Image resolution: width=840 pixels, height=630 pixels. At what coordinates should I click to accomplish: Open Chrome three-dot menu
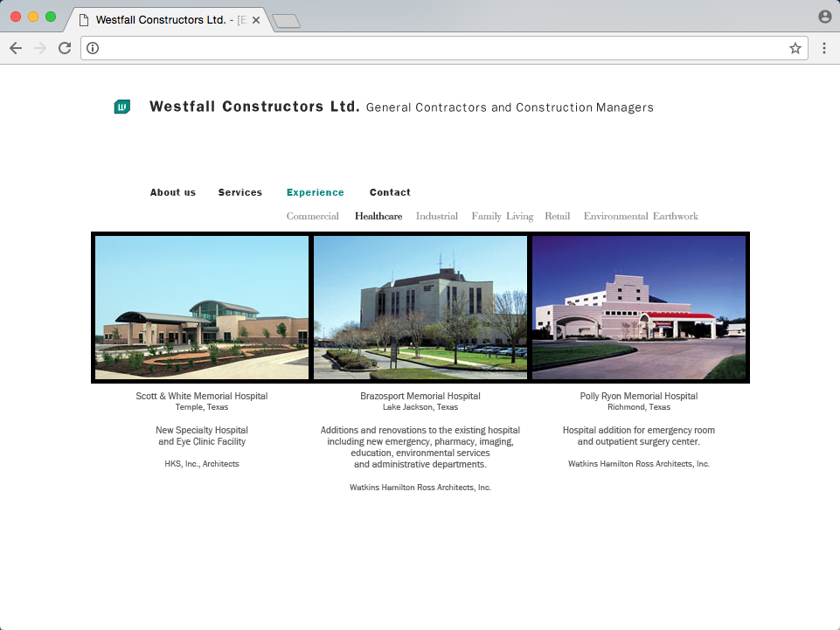click(x=824, y=48)
